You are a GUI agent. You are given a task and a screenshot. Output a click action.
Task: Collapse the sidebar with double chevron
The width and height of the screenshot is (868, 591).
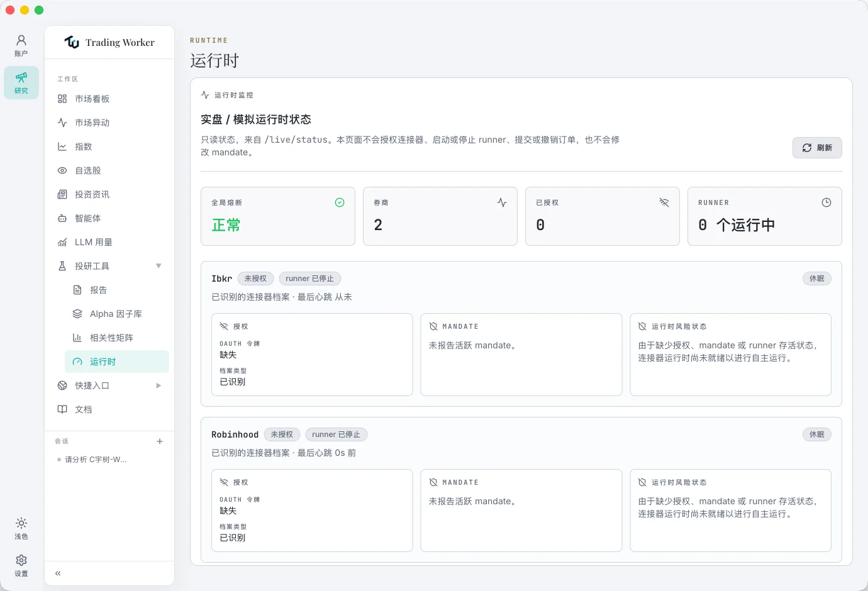(58, 573)
